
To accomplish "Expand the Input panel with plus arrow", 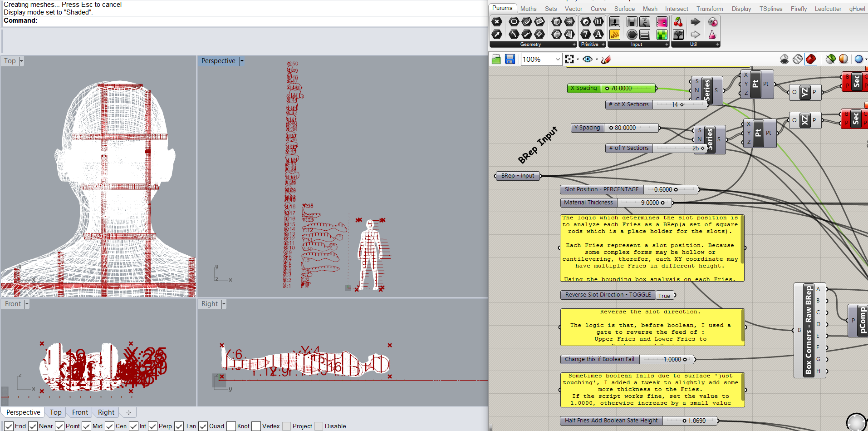I will tap(667, 45).
